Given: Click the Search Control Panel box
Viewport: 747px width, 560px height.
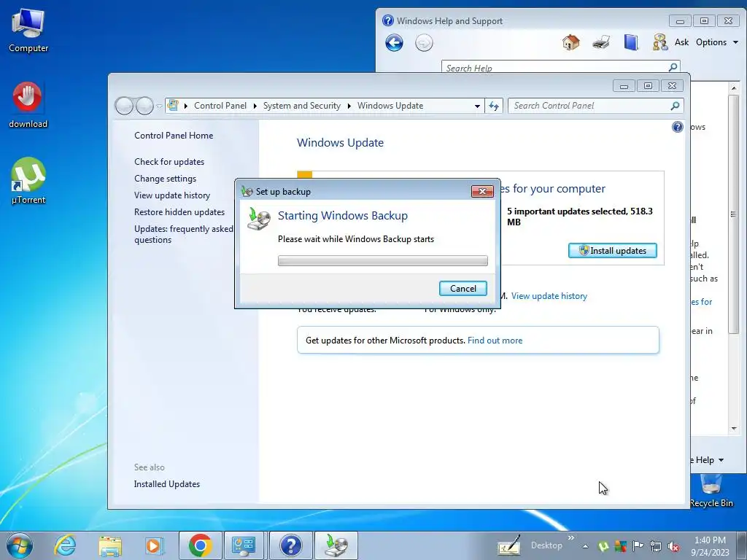Looking at the screenshot, I should tap(589, 106).
